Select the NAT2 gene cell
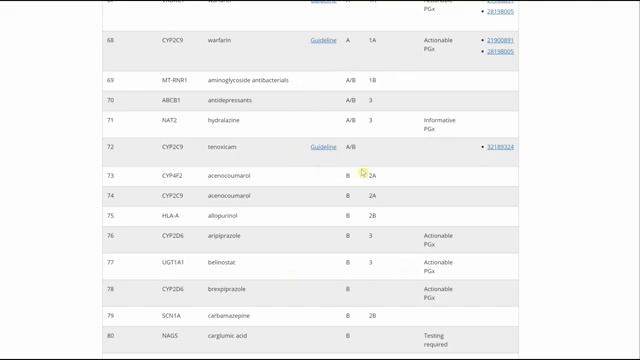 [x=169, y=120]
